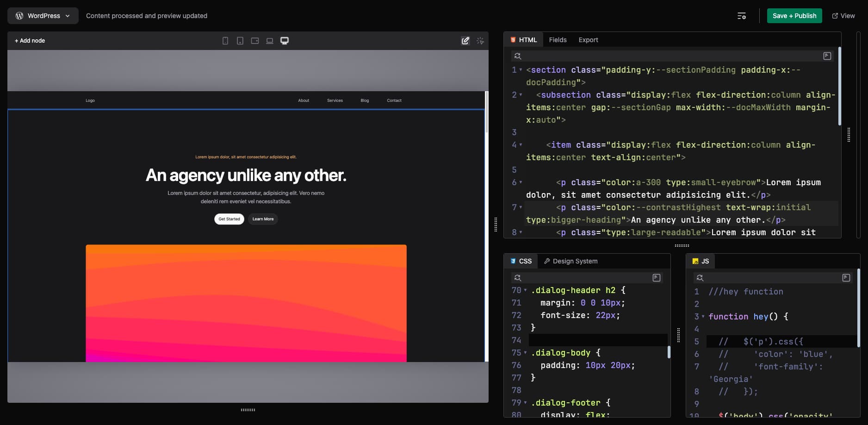Collapse HTML line 6 fold arrow
868x425 pixels.
tap(521, 182)
